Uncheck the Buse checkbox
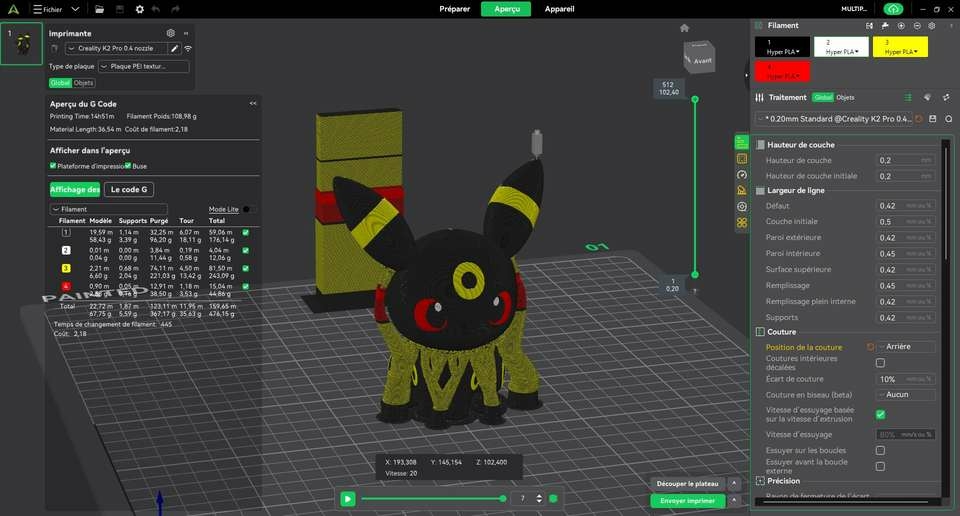This screenshot has width=960, height=516. 129,166
